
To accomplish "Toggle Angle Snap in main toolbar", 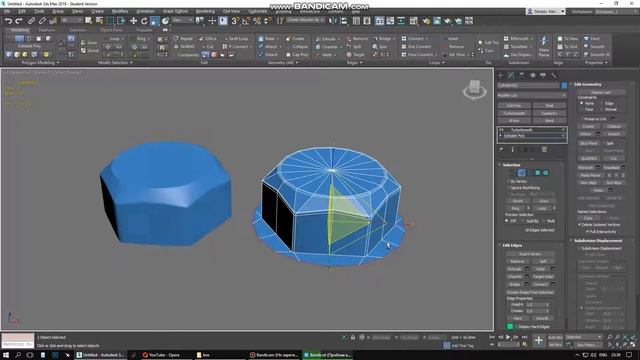I will pyautogui.click(x=246, y=21).
